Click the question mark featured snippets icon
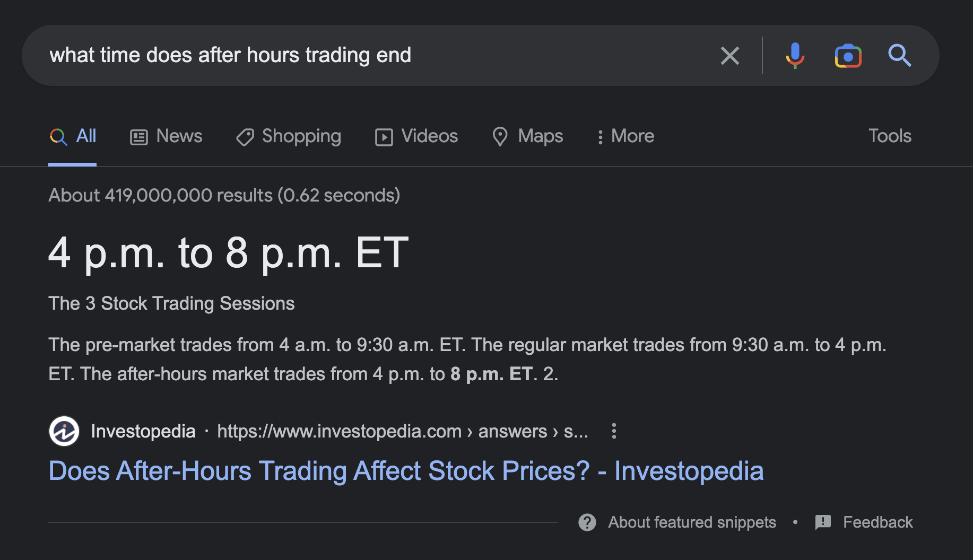Viewport: 973px width, 560px height. (587, 522)
